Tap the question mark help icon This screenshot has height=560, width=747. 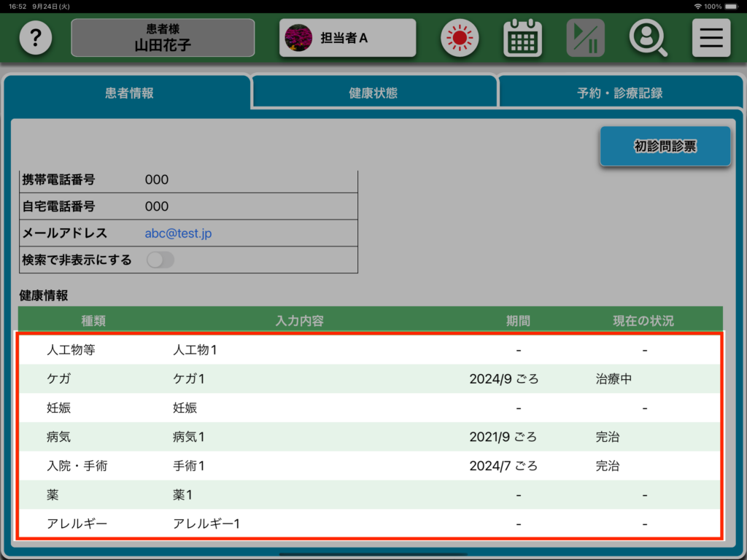click(x=36, y=38)
